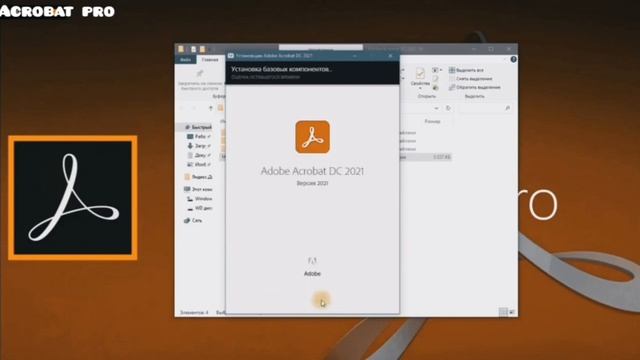Click the Explorer forward navigation arrow
Screen dimensions: 640x360
pyautogui.click(x=194, y=108)
